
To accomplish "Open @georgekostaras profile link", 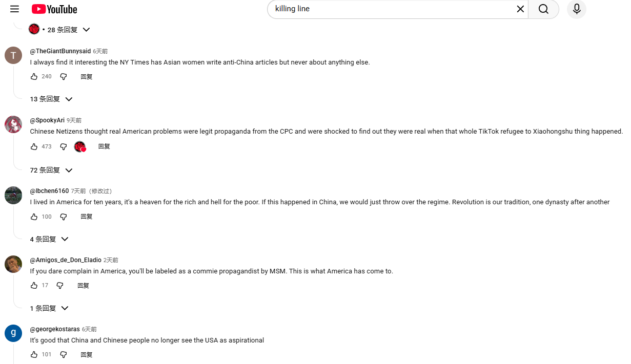I will pyautogui.click(x=55, y=329).
